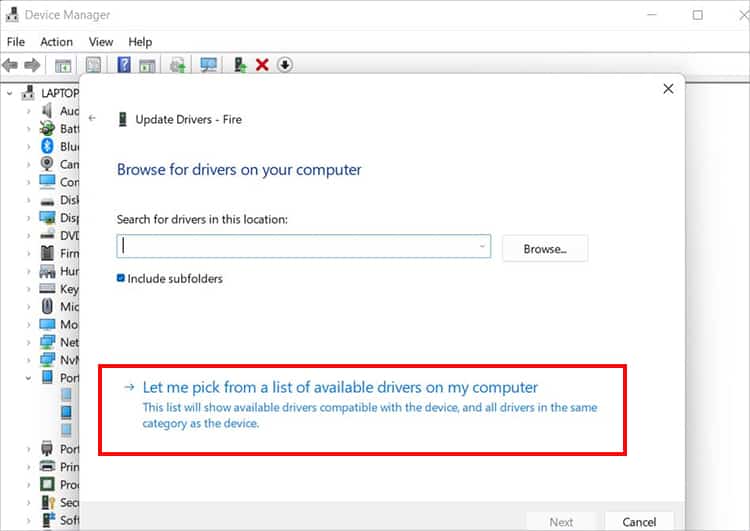Click 'Let me pick from a list' link
This screenshot has width=750, height=531.
pyautogui.click(x=340, y=387)
